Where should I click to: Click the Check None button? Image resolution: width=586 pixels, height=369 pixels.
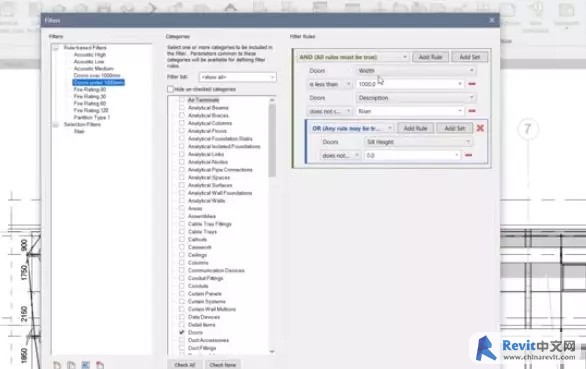point(223,365)
